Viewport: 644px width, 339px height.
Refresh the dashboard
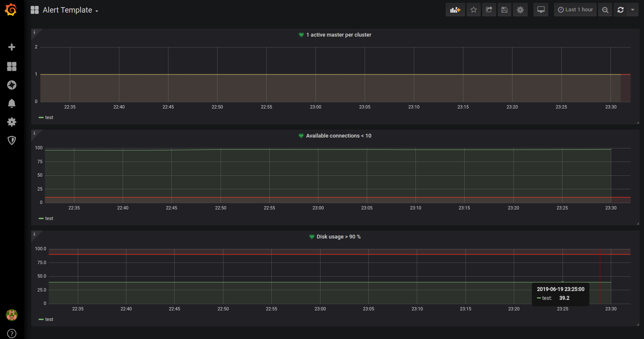click(x=620, y=10)
